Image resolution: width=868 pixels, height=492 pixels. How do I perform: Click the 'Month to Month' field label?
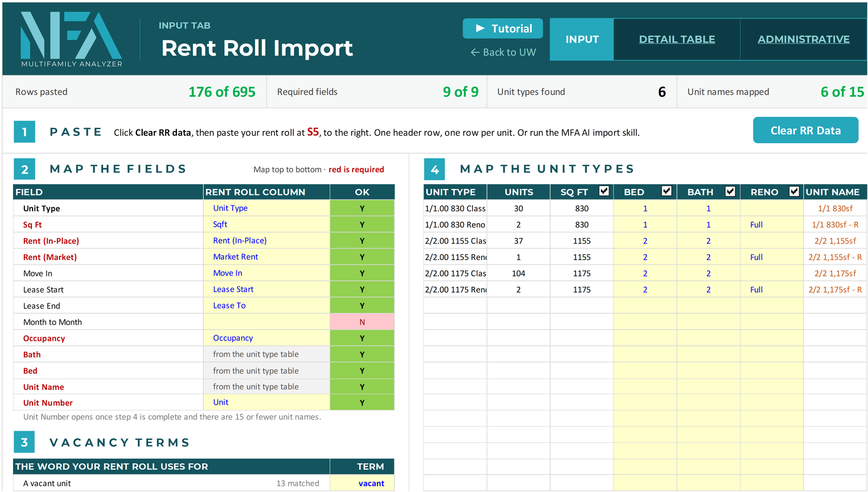pos(53,322)
